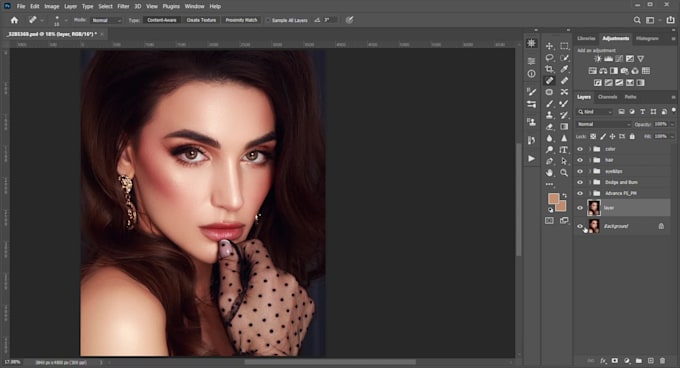Add a Photo Filter adjustment
Image resolution: width=680 pixels, height=368 pixels.
coord(624,71)
